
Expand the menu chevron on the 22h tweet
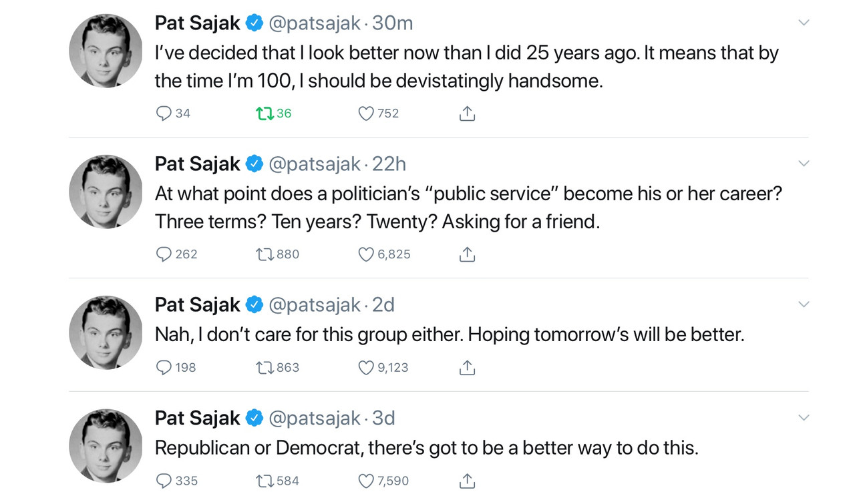[804, 164]
